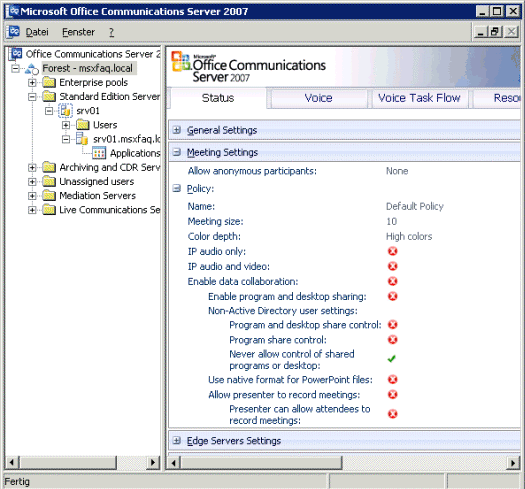This screenshot has width=525, height=489.
Task: Click the Mediation Servers folder icon
Action: pyautogui.click(x=49, y=195)
